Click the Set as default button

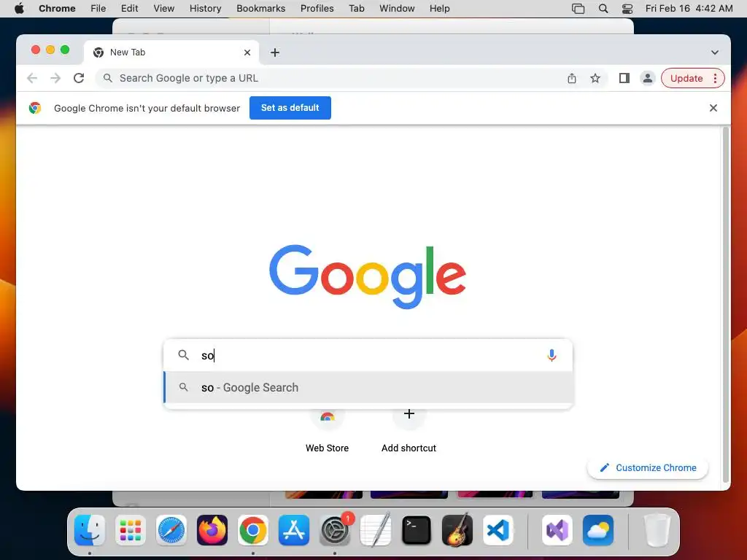pyautogui.click(x=290, y=108)
